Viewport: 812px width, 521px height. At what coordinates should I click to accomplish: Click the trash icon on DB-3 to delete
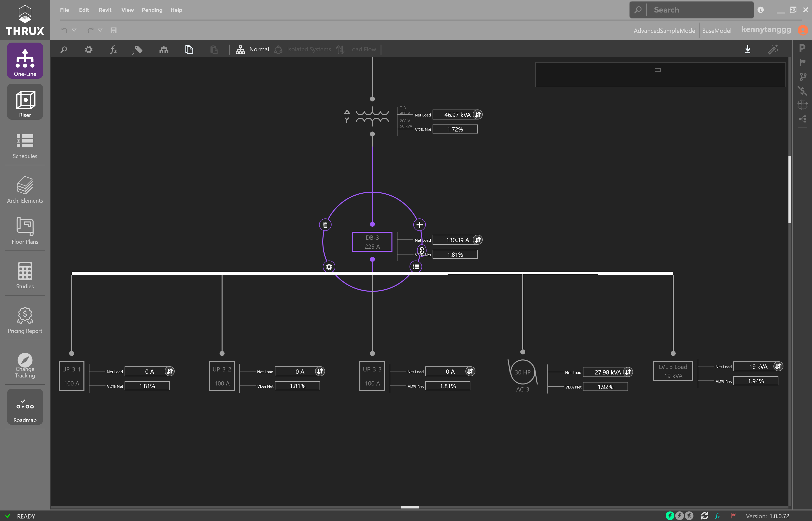325,225
